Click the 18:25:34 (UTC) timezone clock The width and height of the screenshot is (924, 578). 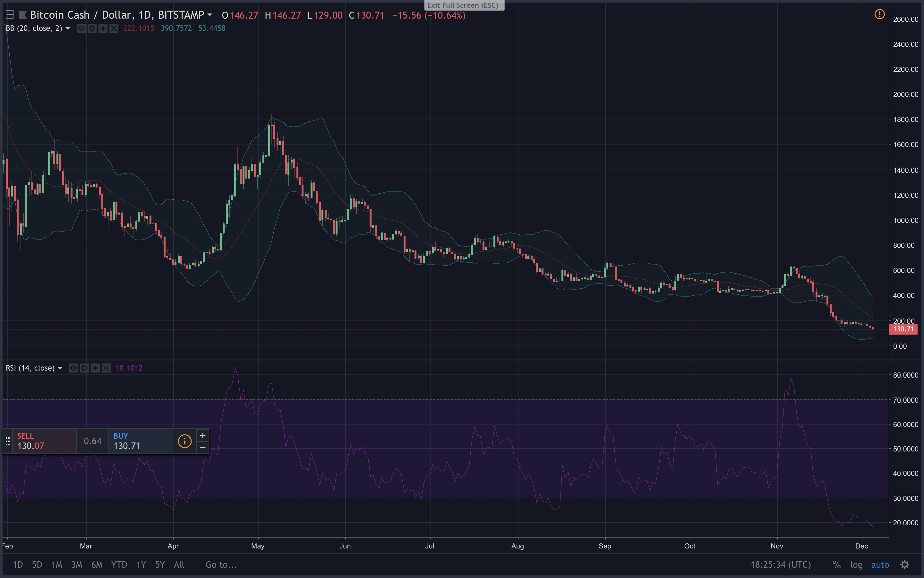781,565
